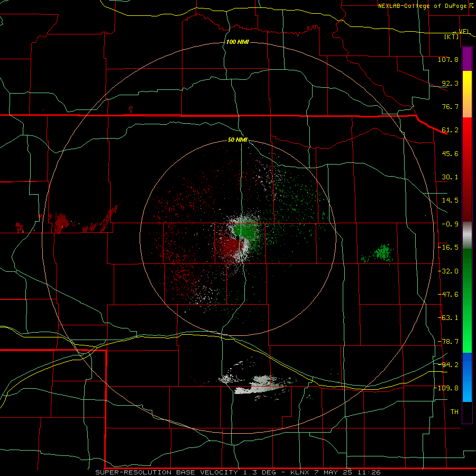Click the 30.1 legend value
Image resolution: width=476 pixels, height=476 pixels.
(x=450, y=177)
